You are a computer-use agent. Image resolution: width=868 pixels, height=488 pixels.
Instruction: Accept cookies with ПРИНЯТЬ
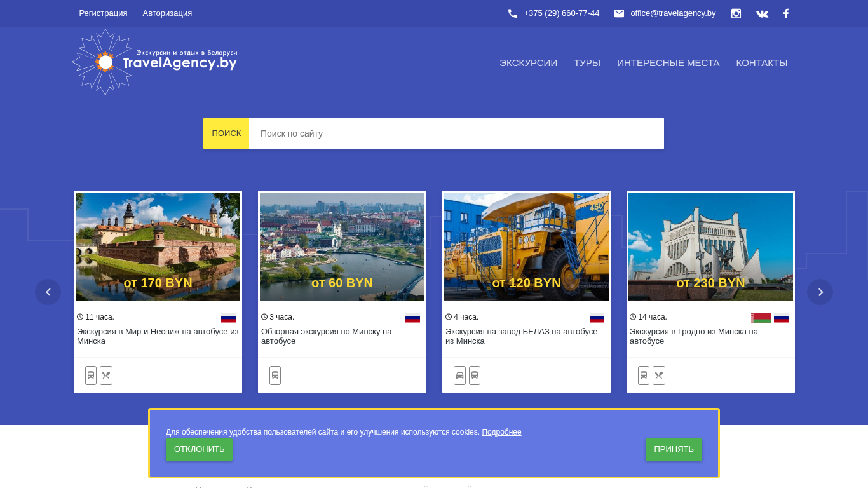click(x=674, y=449)
